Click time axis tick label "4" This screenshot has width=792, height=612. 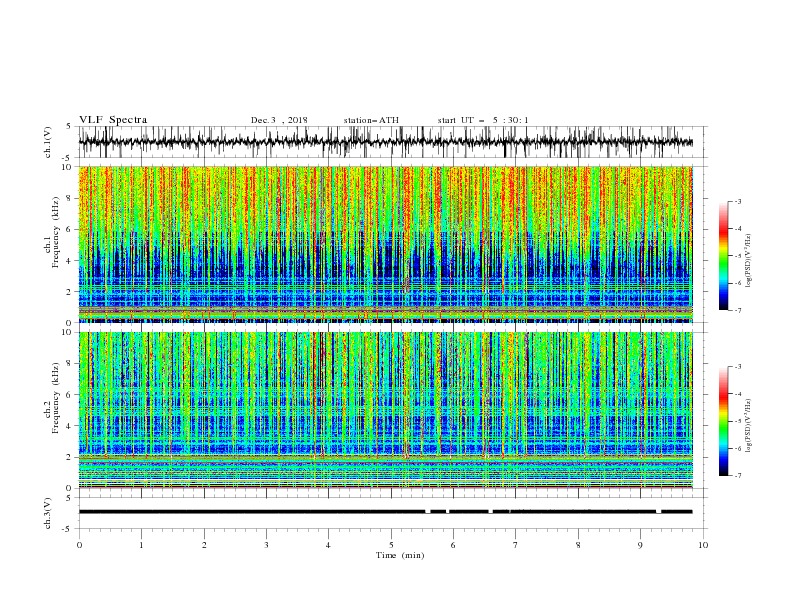pyautogui.click(x=328, y=545)
